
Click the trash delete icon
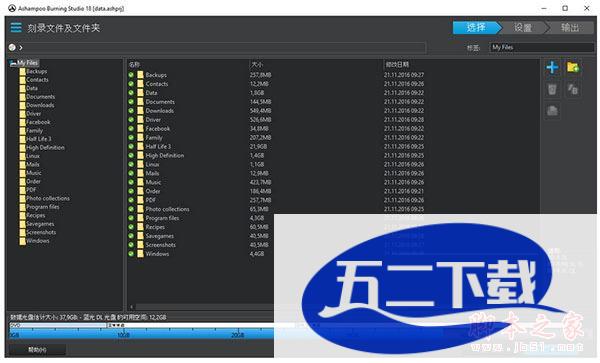[x=552, y=90]
